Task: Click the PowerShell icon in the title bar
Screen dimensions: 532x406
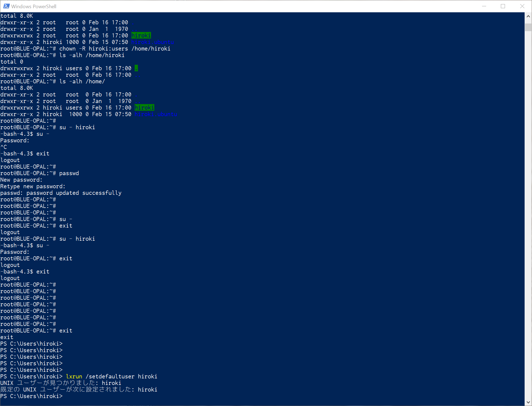Action: coord(6,6)
